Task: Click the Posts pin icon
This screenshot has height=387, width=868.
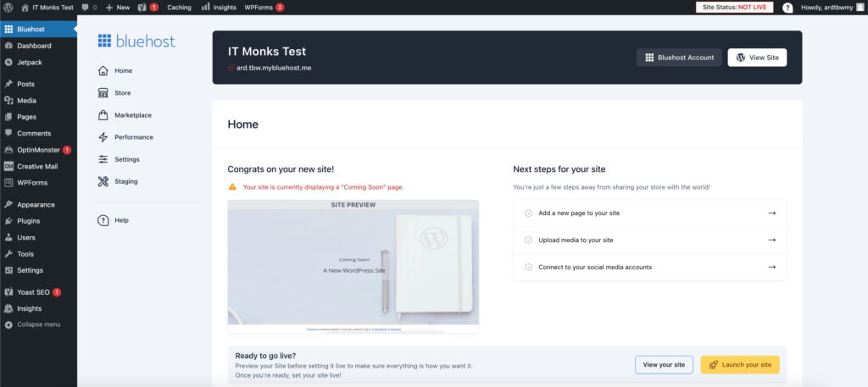Action: pyautogui.click(x=8, y=84)
